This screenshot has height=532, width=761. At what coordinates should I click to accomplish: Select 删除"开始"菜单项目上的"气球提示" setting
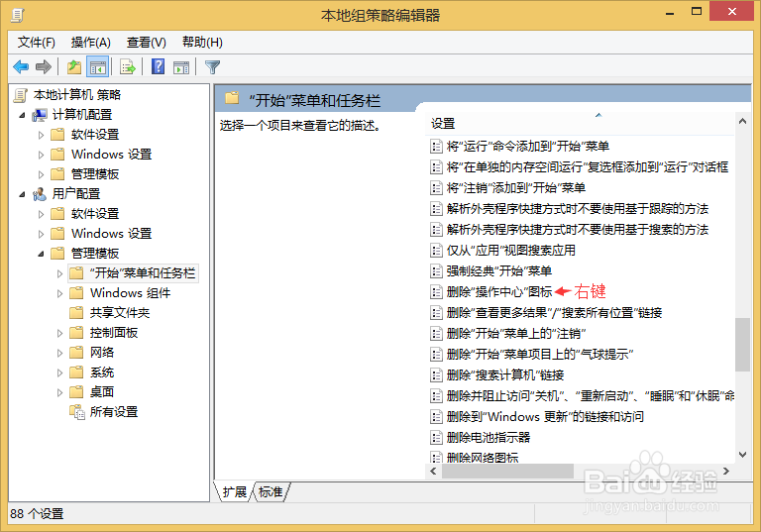coord(540,354)
